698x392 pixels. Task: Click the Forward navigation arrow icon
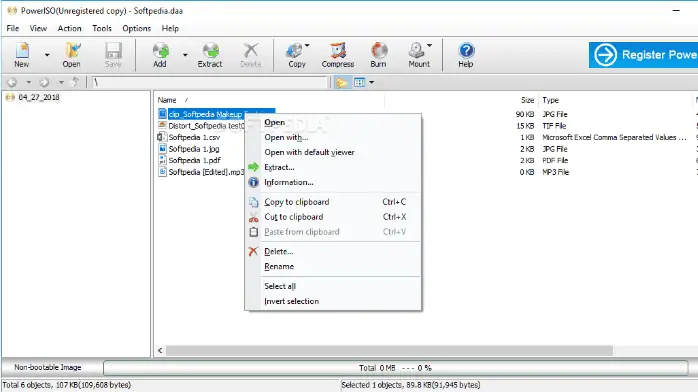tap(44, 82)
